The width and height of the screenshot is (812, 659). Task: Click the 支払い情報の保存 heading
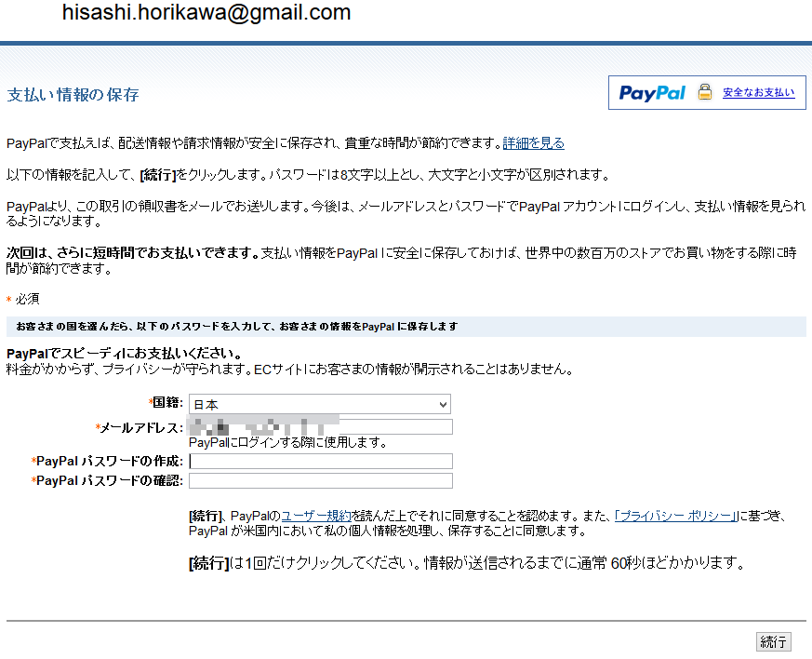73,95
